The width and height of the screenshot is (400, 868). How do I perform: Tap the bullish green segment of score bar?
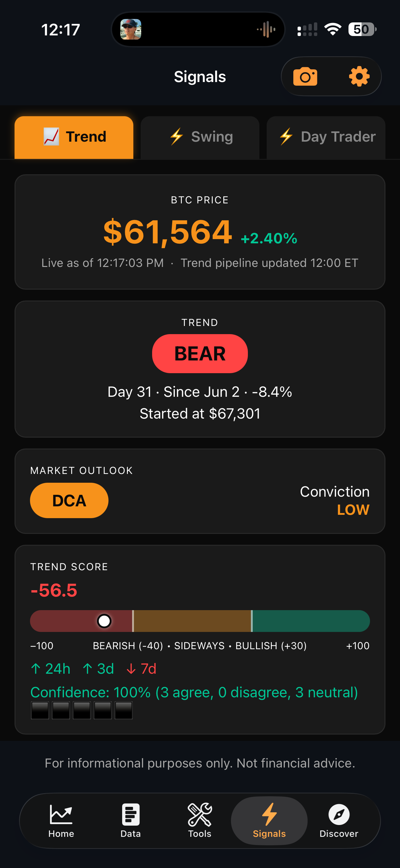point(311,621)
